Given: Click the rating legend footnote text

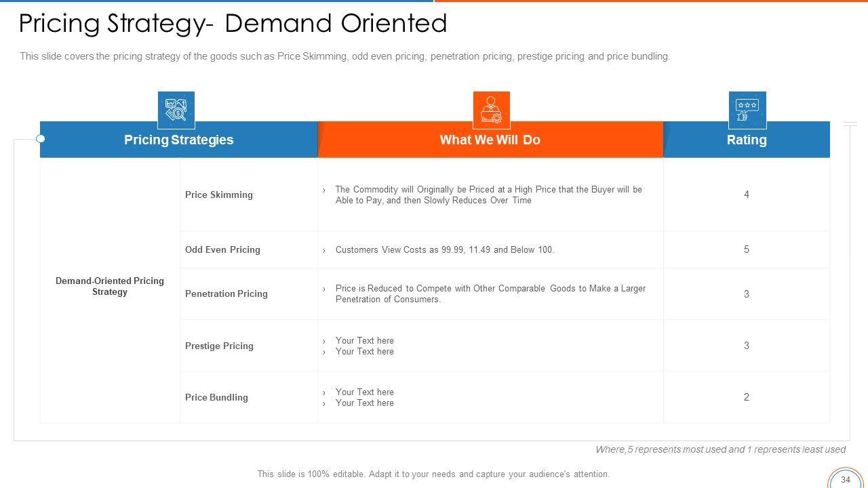Looking at the screenshot, I should click(x=720, y=449).
